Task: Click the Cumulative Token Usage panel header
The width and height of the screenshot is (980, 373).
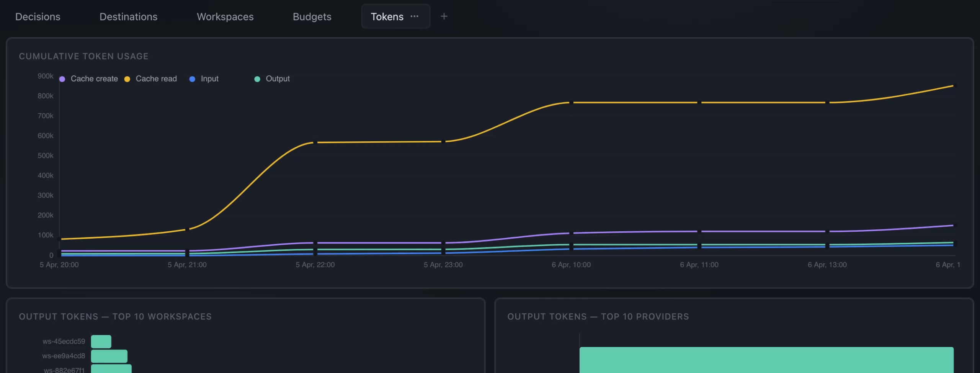Action: (x=83, y=56)
